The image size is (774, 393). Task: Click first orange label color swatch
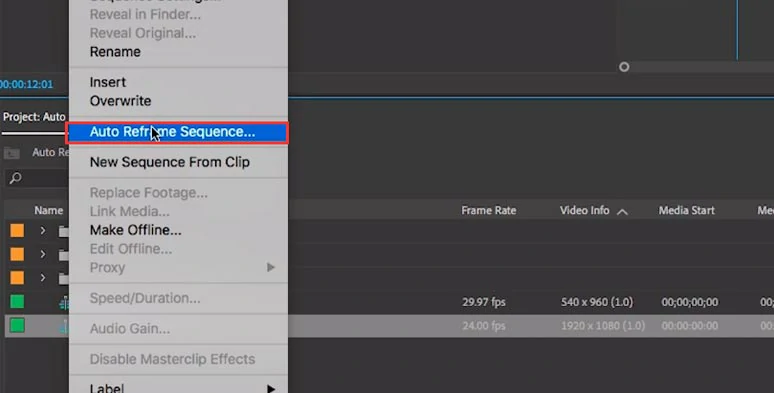[17, 231]
